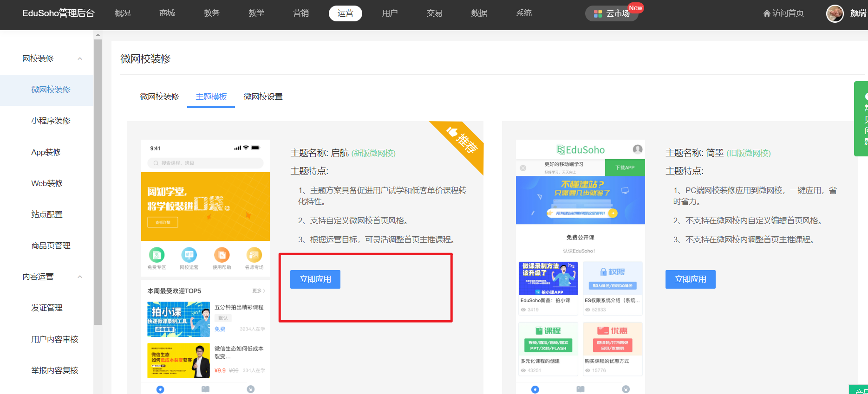868x394 pixels.
Task: Click the 本周最受欢迎TOP5 heading
Action: (174, 291)
